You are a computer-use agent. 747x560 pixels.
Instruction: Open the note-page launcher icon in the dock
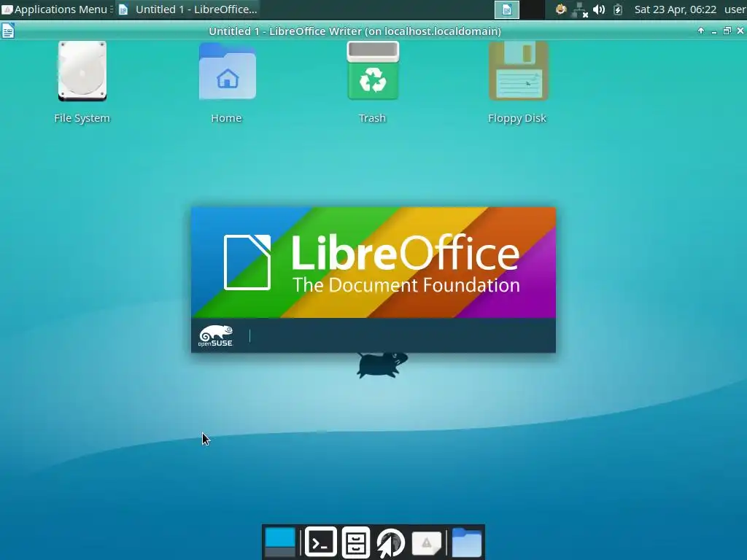[x=426, y=542]
